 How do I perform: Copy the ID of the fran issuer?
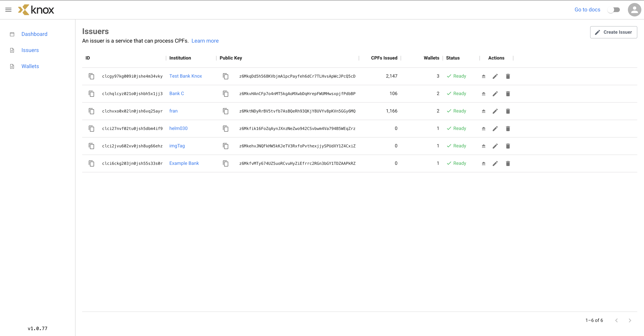(x=92, y=111)
